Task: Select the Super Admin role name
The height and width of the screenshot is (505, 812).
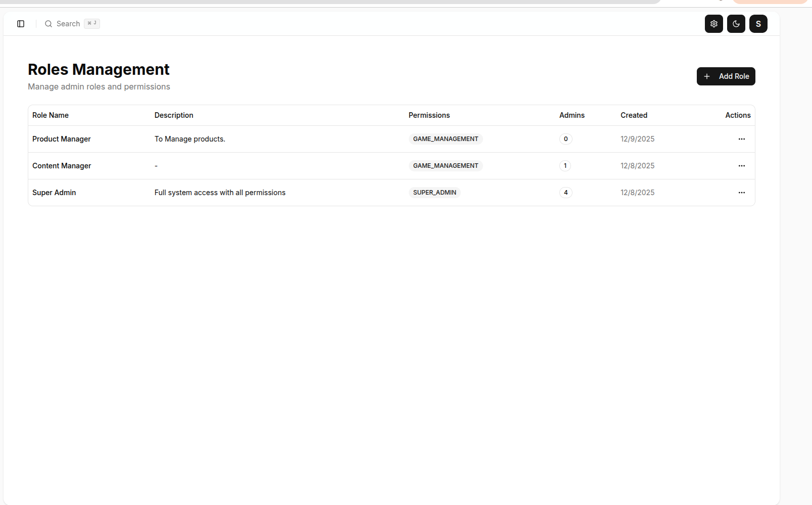Action: click(54, 193)
